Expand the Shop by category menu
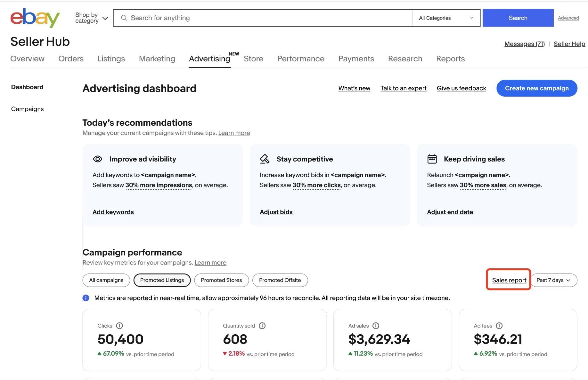 [92, 18]
